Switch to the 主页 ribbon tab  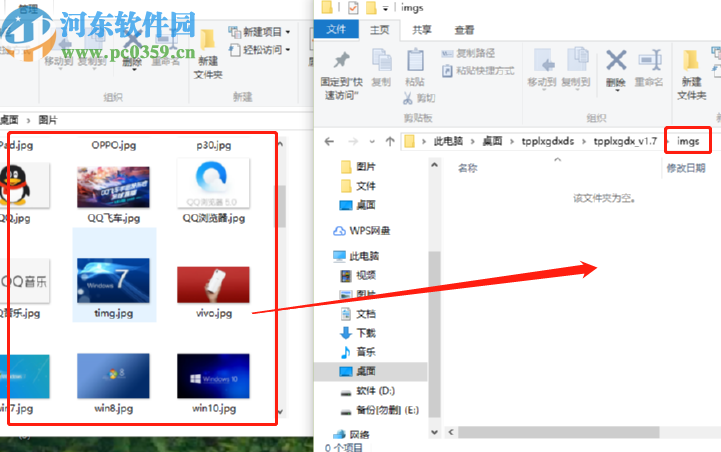pos(379,30)
